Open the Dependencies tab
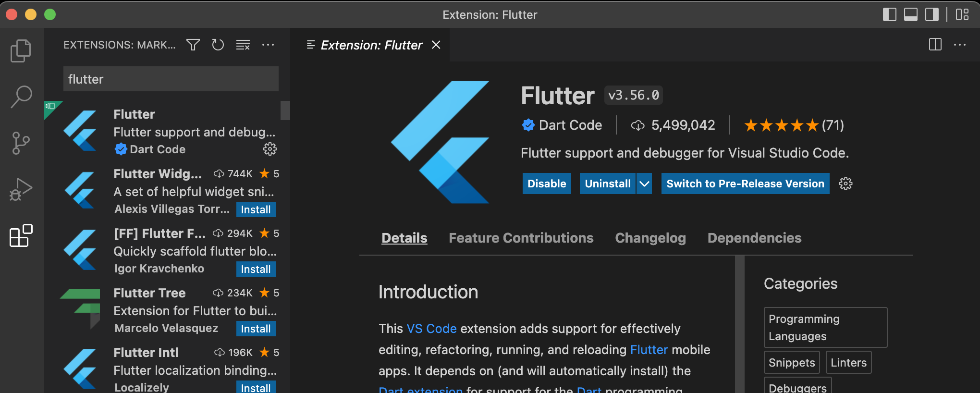Viewport: 980px width, 393px height. (x=754, y=238)
